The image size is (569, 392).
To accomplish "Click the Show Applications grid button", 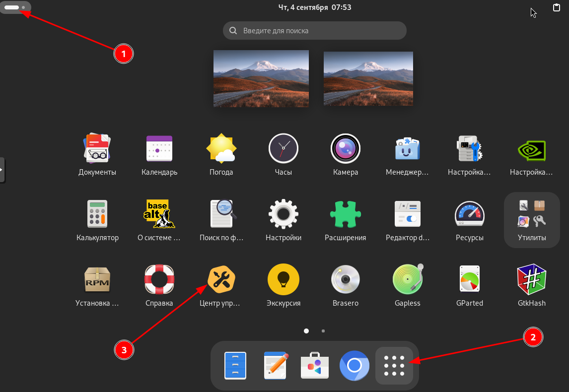I will (x=394, y=366).
